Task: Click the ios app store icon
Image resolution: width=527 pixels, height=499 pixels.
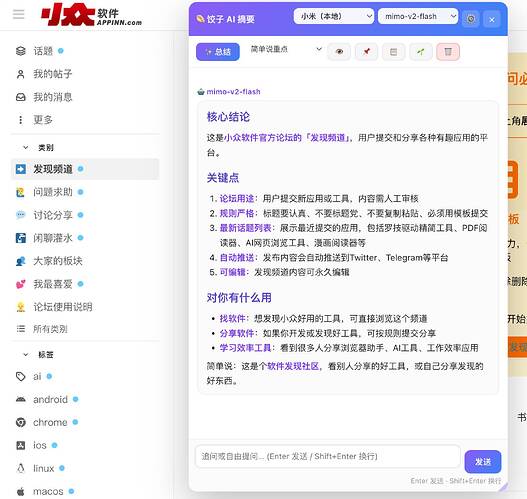Action: pyautogui.click(x=21, y=445)
